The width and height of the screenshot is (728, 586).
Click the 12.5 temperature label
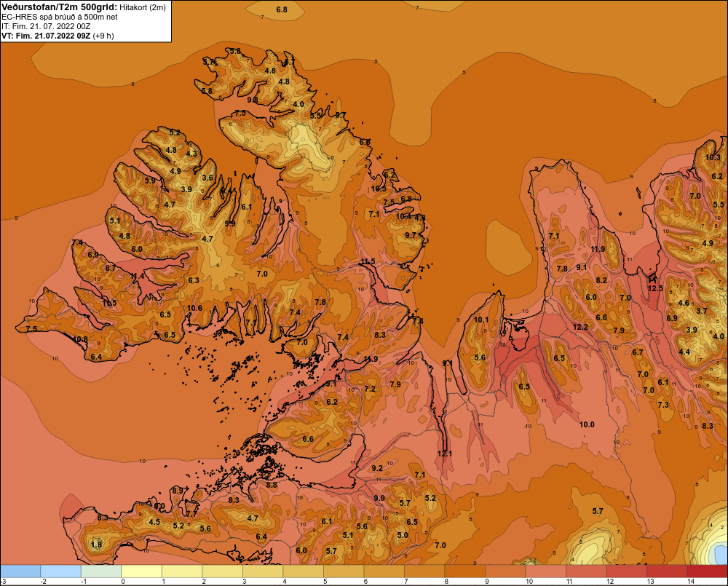pos(655,288)
